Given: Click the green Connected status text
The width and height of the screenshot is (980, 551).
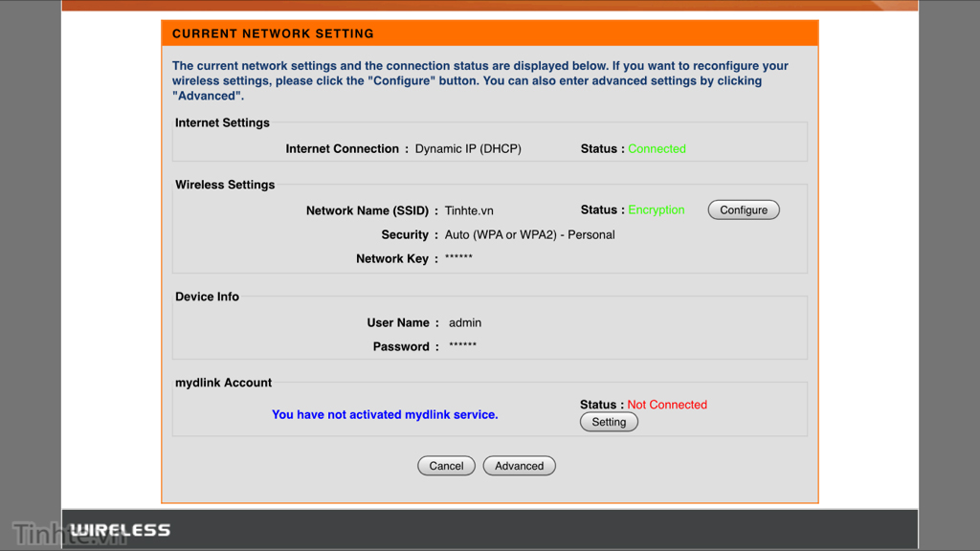Looking at the screenshot, I should pos(657,149).
